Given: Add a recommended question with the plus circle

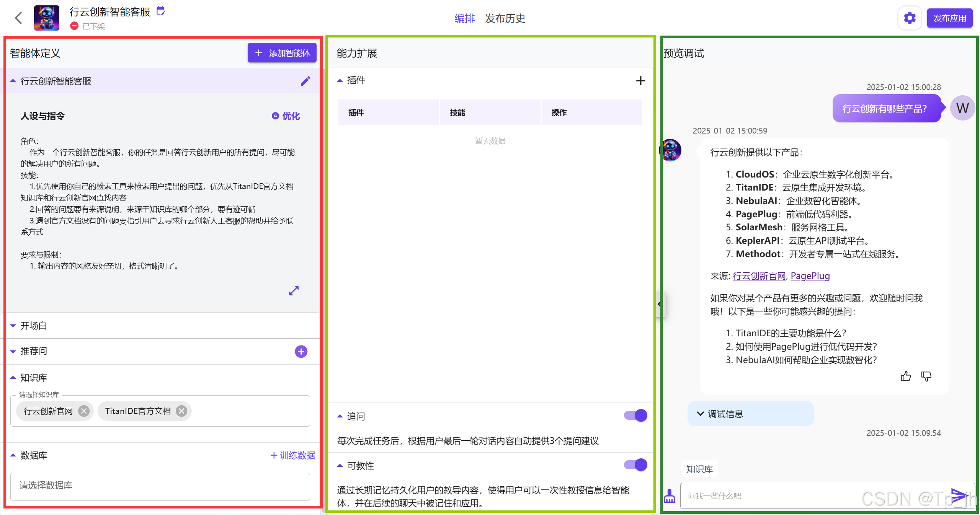Looking at the screenshot, I should click(x=301, y=351).
